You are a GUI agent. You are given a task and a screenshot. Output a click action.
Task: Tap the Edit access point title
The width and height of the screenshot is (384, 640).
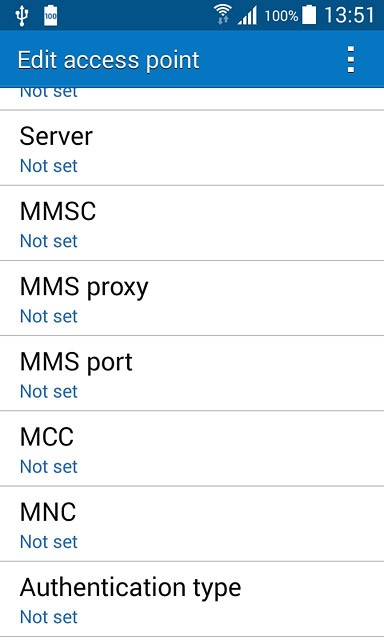tap(109, 60)
